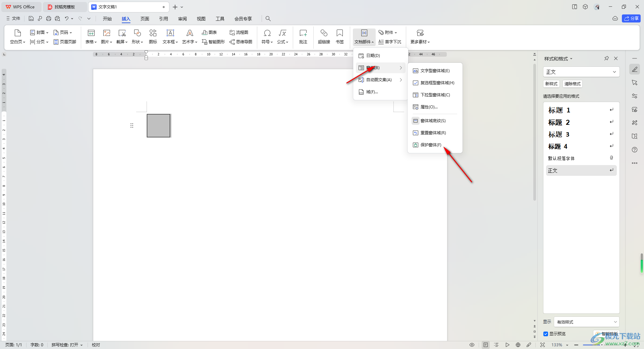Click the 流程图 flowchart icon
The width and height of the screenshot is (644, 349).
coord(239,33)
